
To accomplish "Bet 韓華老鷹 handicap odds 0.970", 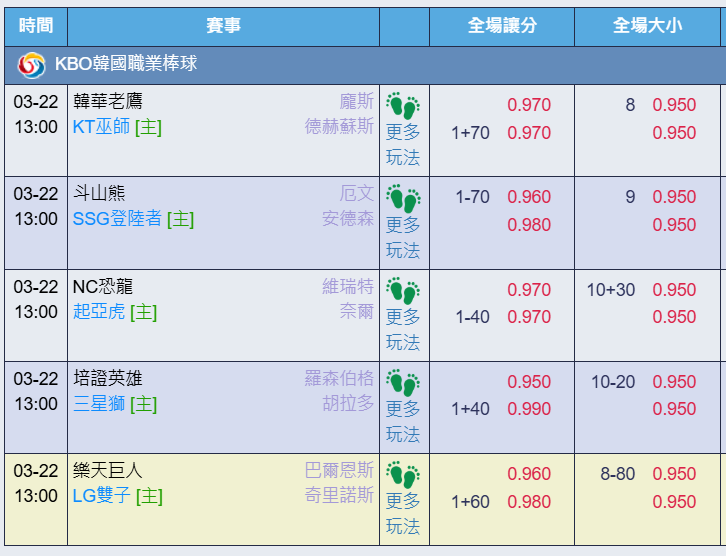I will pyautogui.click(x=529, y=105).
